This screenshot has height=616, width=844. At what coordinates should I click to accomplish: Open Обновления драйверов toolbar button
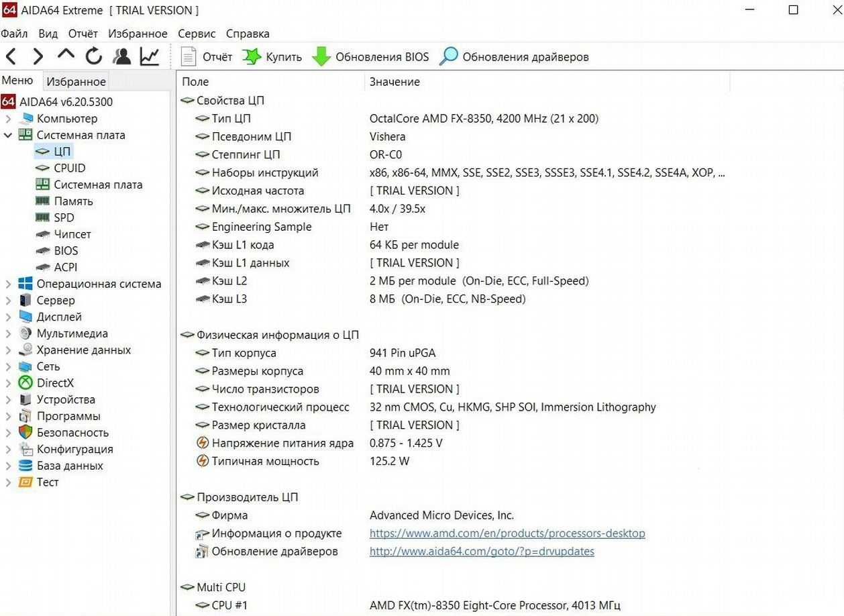pyautogui.click(x=514, y=57)
